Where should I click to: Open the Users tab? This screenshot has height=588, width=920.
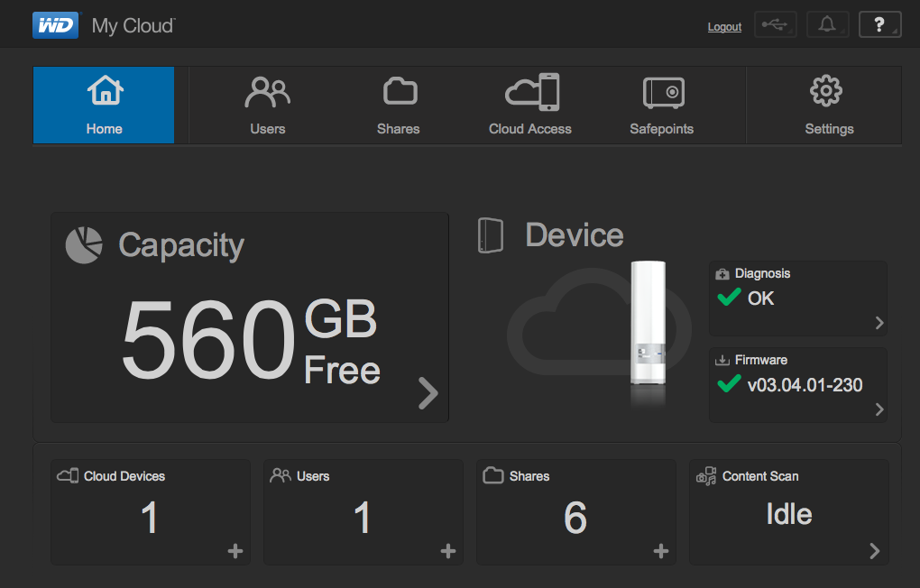268,105
